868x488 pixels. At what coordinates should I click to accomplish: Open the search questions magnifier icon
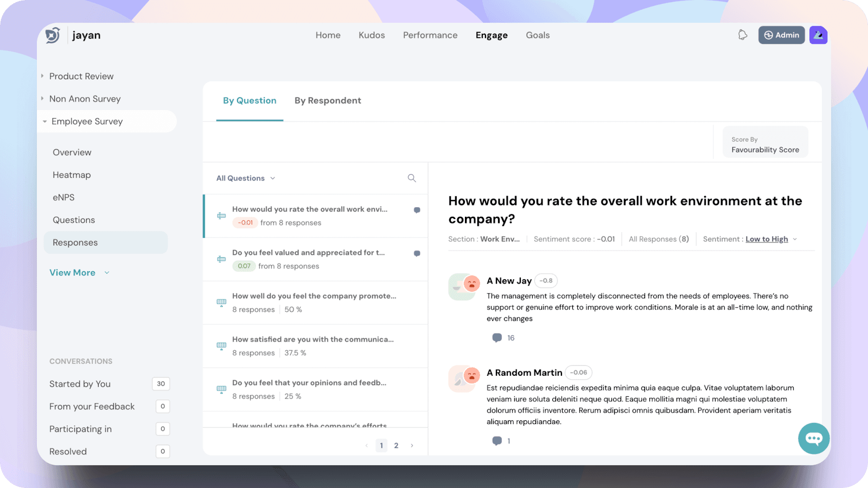point(412,178)
